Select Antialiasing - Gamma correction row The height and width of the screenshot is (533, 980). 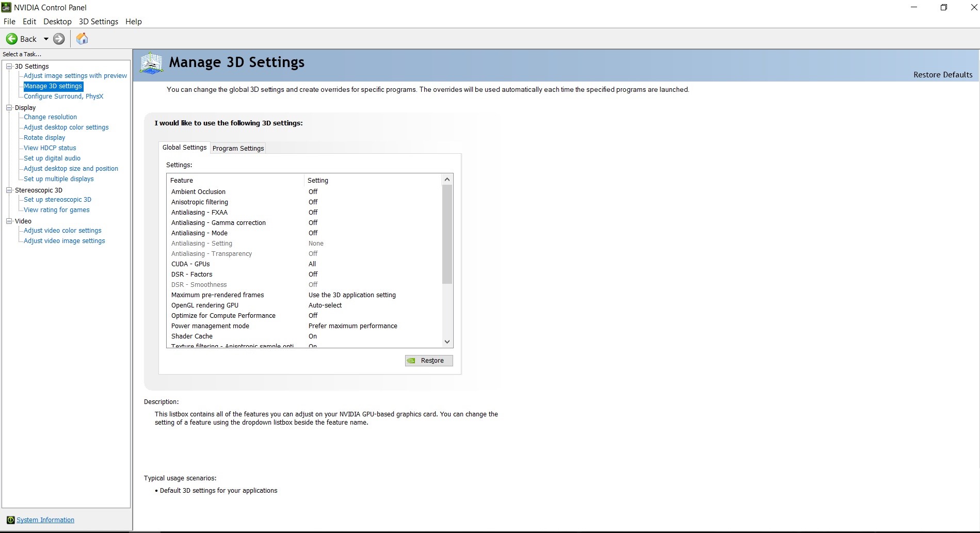pyautogui.click(x=304, y=223)
